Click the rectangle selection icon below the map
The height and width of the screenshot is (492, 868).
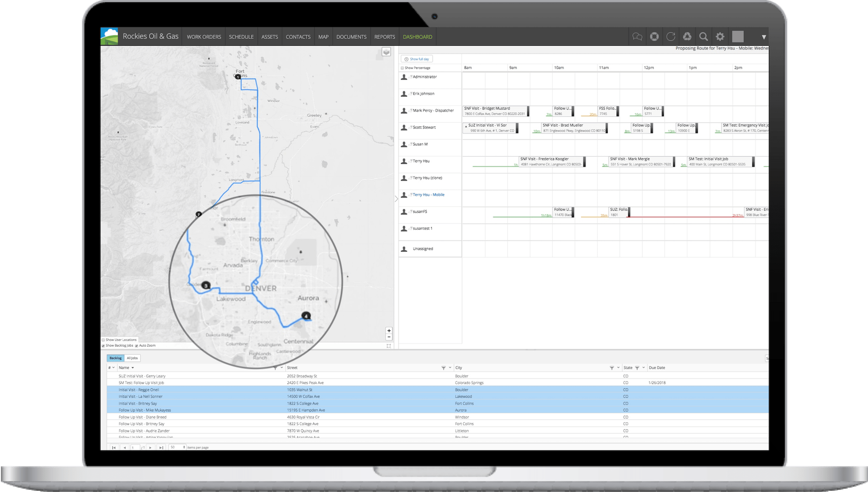pos(389,346)
